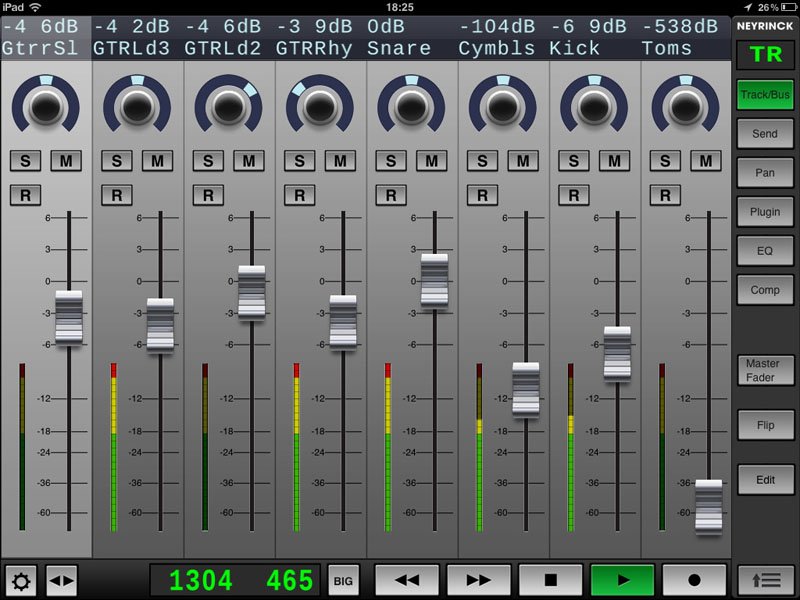
Task: Click the green TR logo button
Action: tap(765, 55)
